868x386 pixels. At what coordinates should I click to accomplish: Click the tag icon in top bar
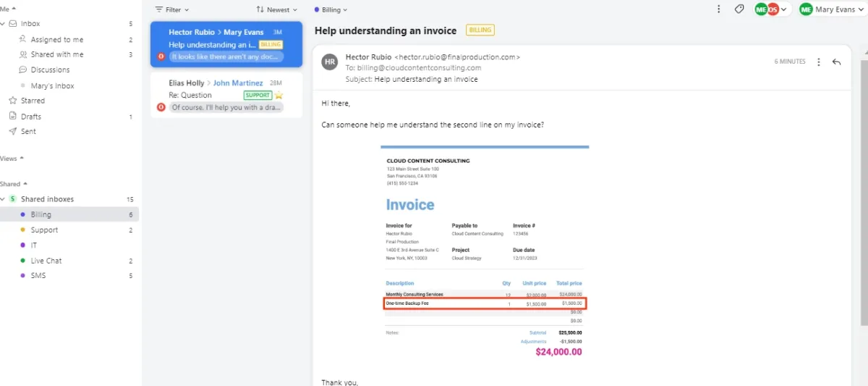739,9
